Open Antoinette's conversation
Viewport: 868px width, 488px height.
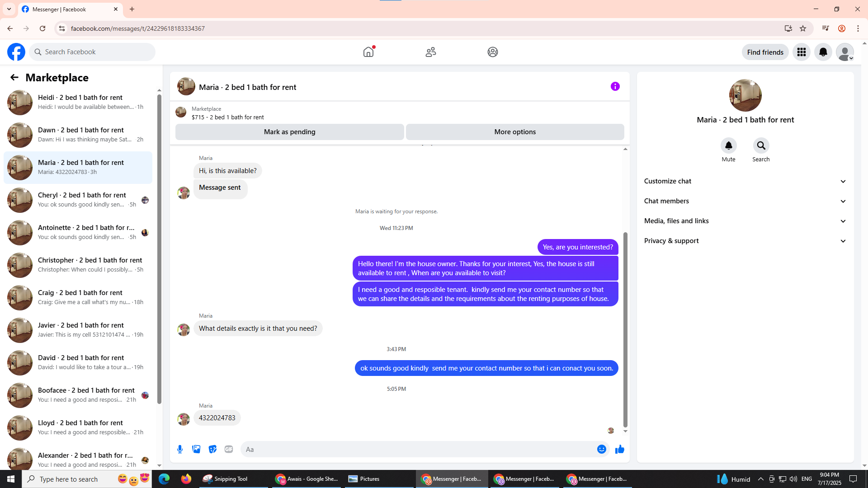[x=78, y=232]
